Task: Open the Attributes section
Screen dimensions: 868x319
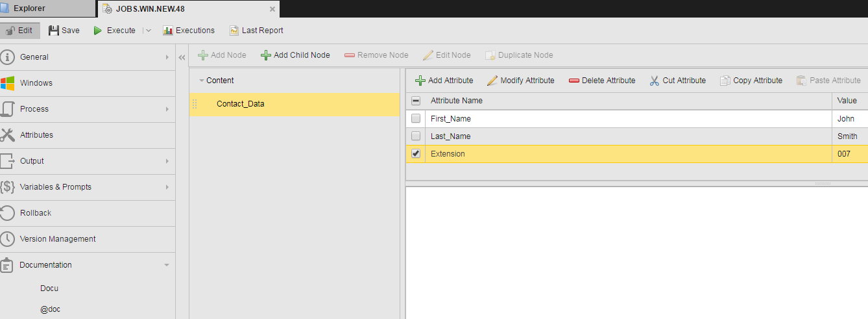Action: click(x=88, y=135)
